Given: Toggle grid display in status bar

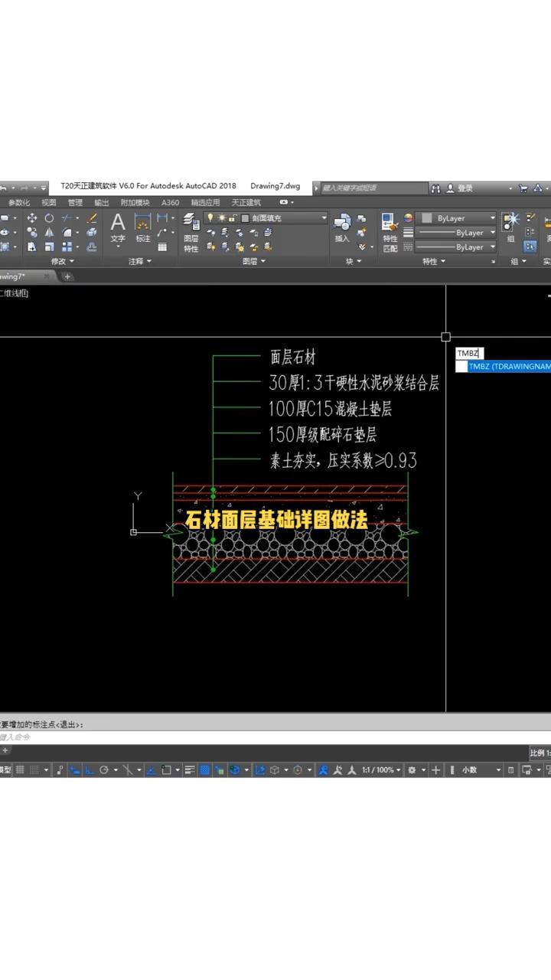Looking at the screenshot, I should [x=20, y=770].
